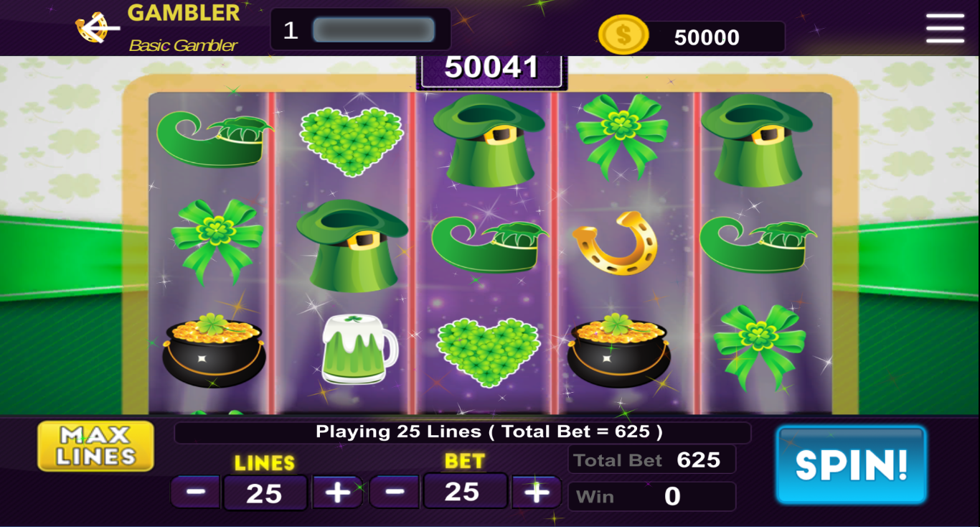The height and width of the screenshot is (527, 980).
Task: Click the green beer mug symbol
Action: (x=359, y=349)
